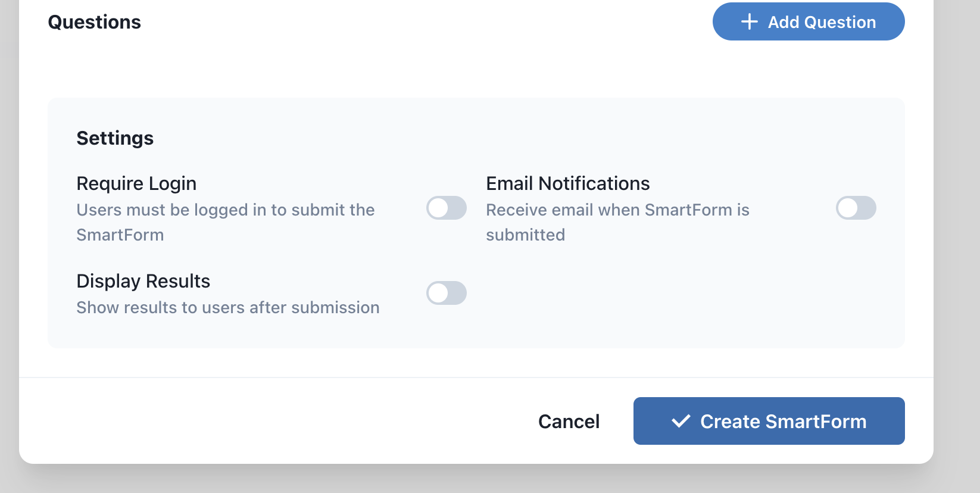Click the checkmark icon on Create SmartForm
Screen dimensions: 980x493
tap(681, 422)
